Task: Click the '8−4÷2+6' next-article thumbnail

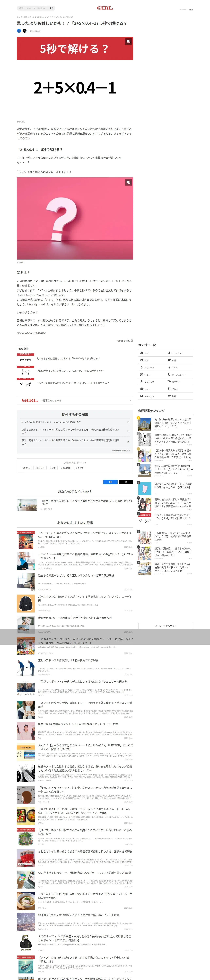Action: coord(26,358)
